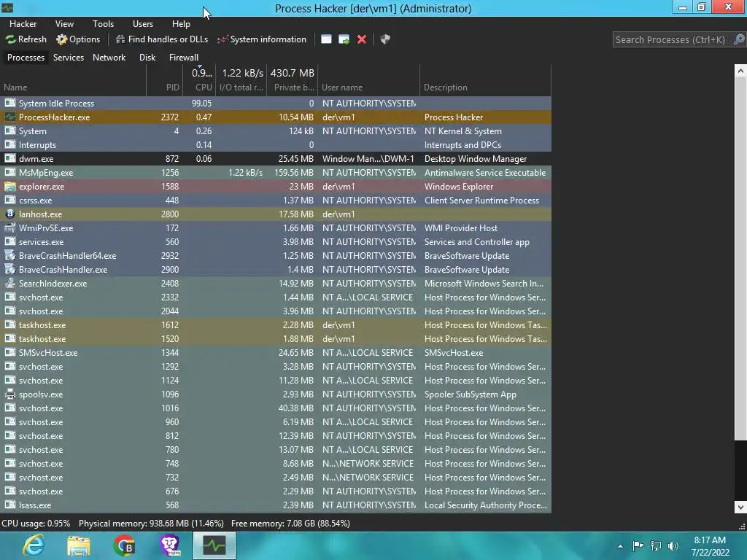Open Brave Nightly from the taskbar

coord(169,545)
